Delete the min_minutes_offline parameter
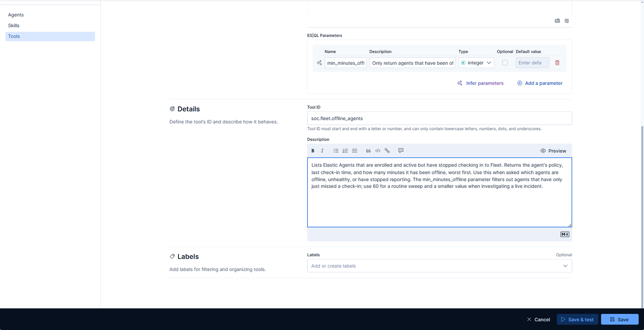The width and height of the screenshot is (644, 330). pos(557,63)
